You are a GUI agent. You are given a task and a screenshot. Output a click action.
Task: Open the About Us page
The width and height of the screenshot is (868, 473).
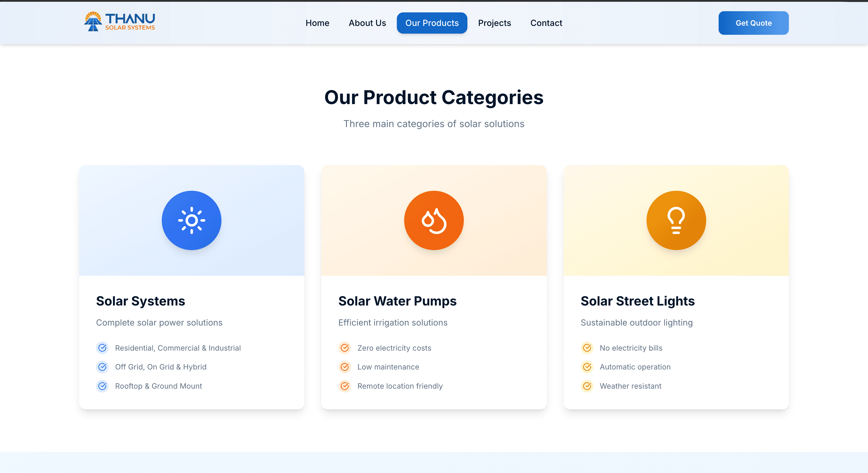pos(367,23)
